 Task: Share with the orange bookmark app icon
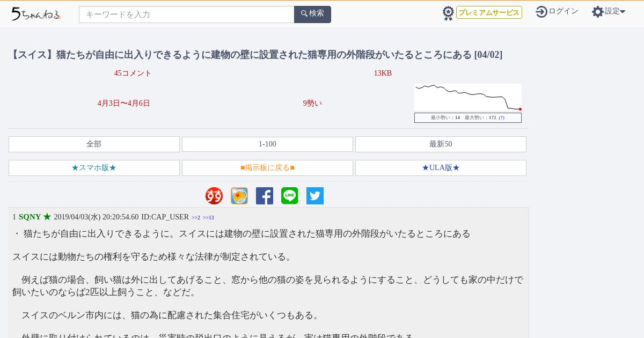239,196
